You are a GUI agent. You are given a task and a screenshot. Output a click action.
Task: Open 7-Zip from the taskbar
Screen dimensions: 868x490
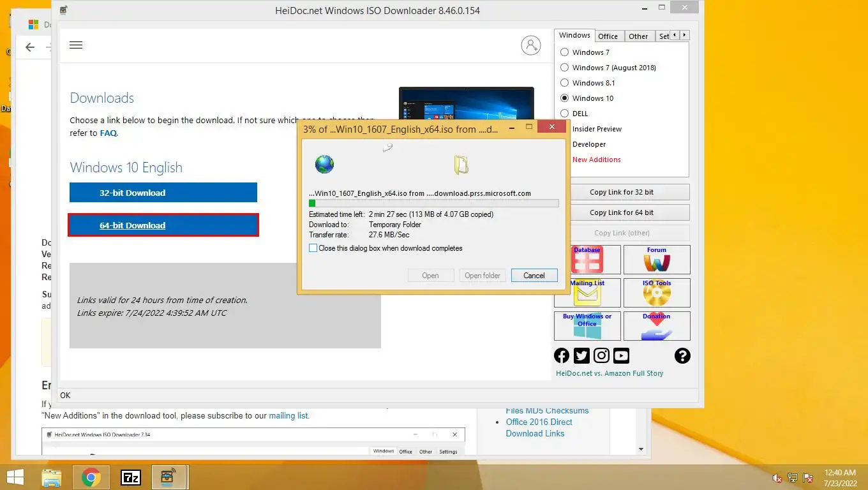click(x=131, y=477)
